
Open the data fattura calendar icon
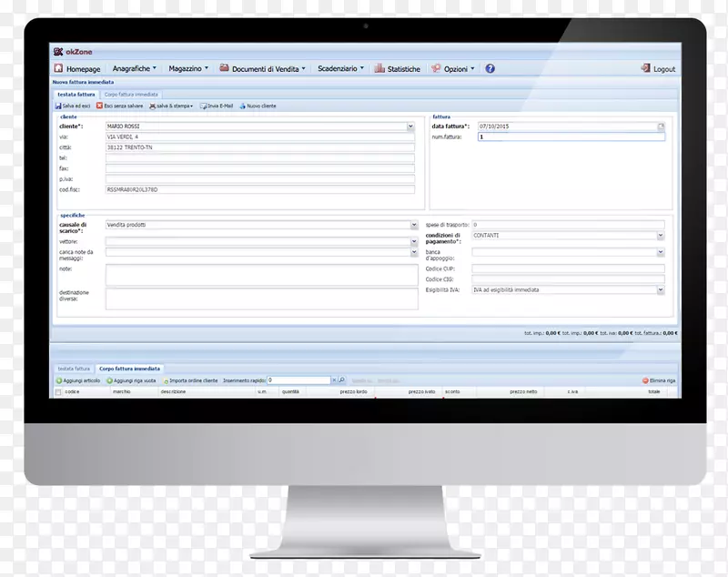click(661, 127)
